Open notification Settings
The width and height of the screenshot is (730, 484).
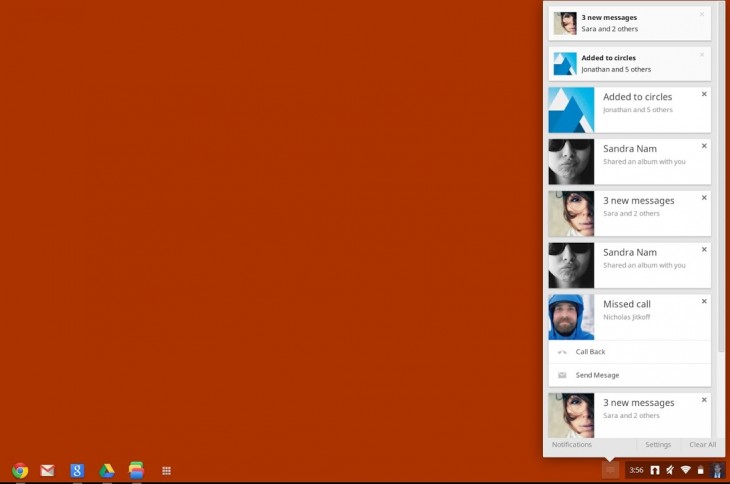658,444
